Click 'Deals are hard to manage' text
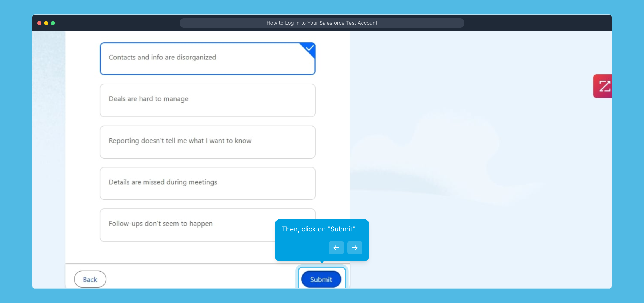The image size is (644, 303). coord(148,99)
